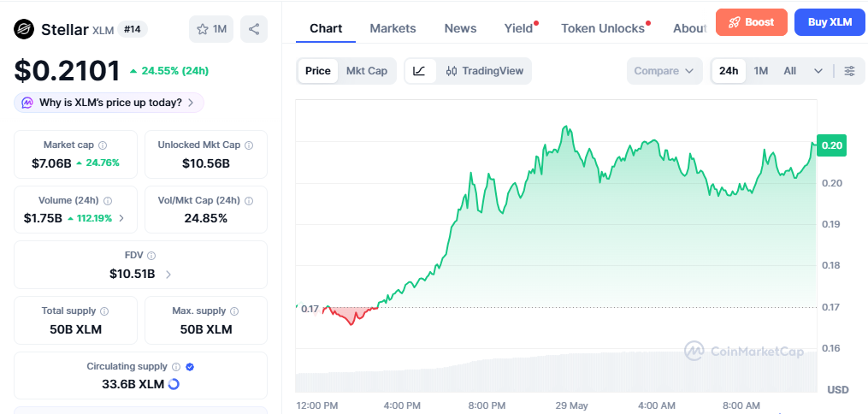Click the USD currency label under chart

837,390
